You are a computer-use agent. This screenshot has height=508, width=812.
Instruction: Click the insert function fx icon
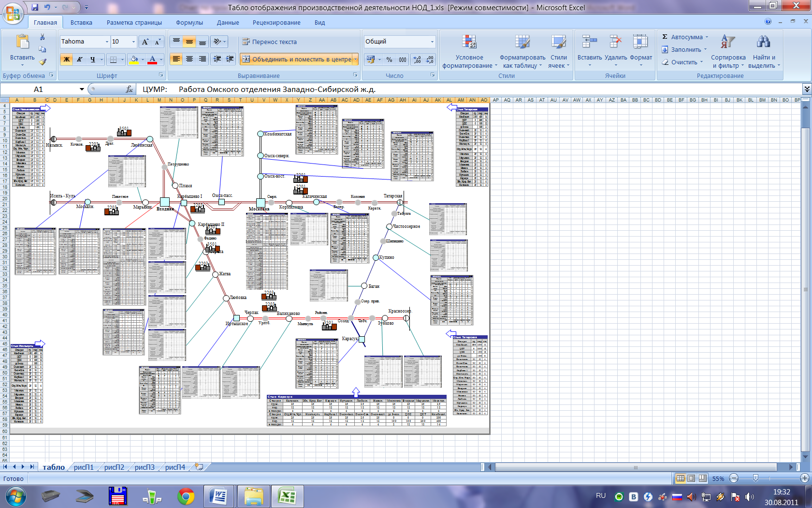(130, 89)
